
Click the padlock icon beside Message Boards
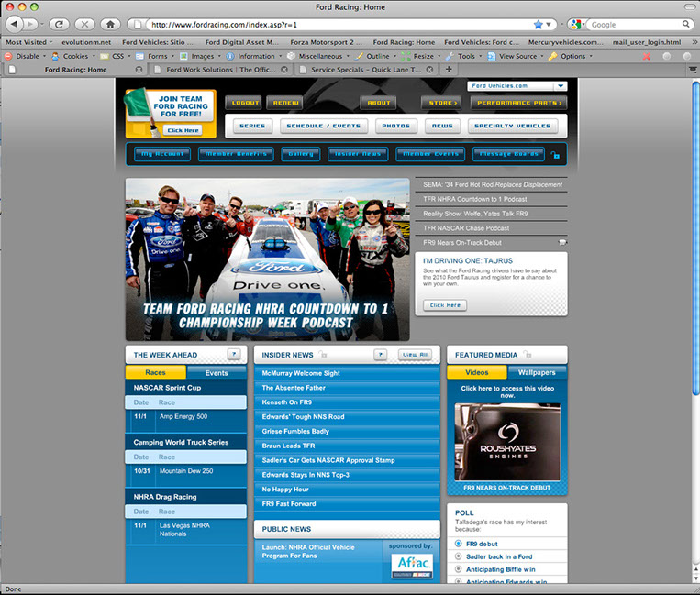point(555,155)
